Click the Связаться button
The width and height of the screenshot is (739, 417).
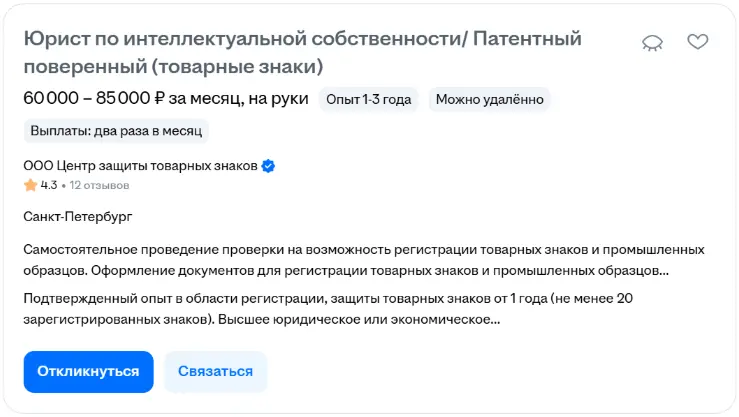click(215, 371)
